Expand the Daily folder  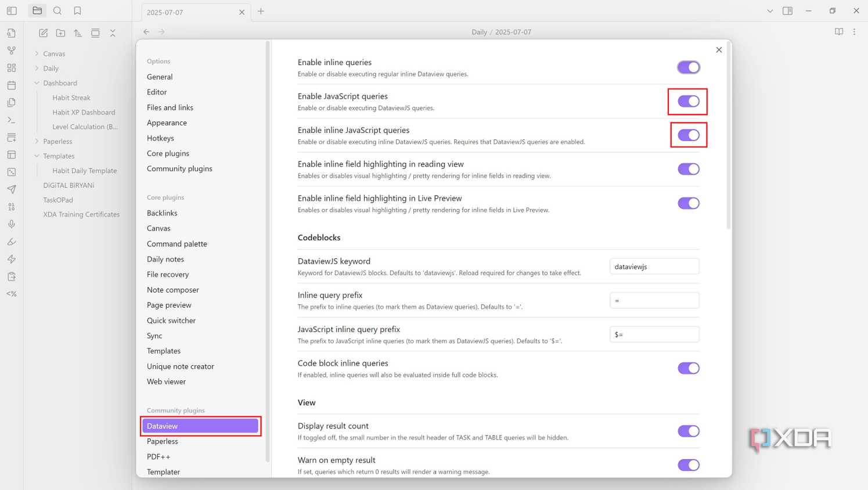[51, 68]
